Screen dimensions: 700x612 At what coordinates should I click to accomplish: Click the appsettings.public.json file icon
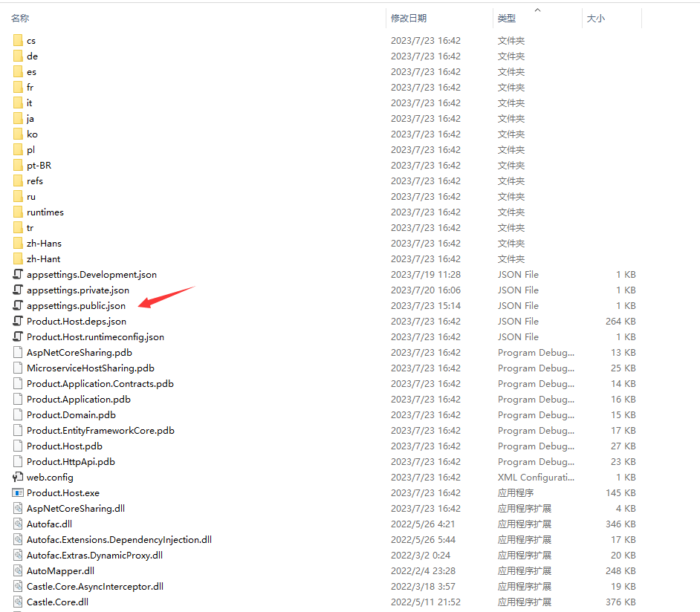(x=18, y=305)
